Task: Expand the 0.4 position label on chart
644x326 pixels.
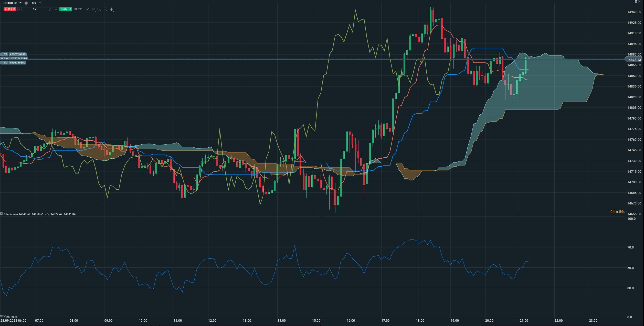Action: (x=7, y=59)
